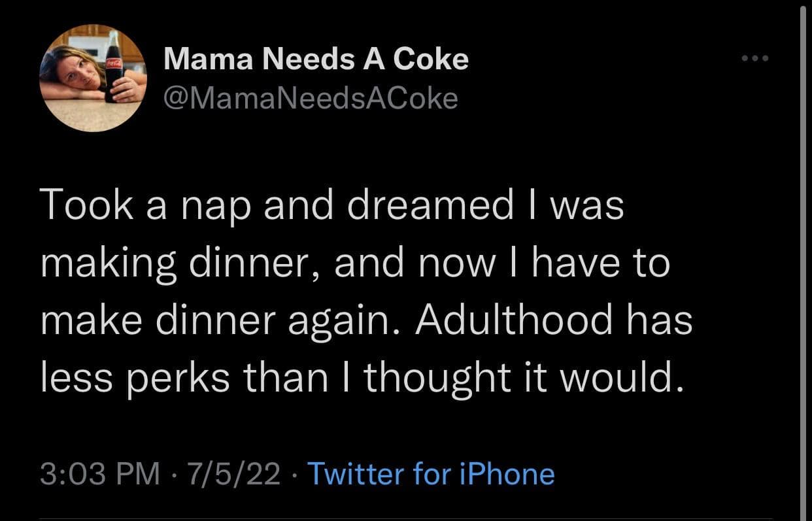The height and width of the screenshot is (521, 812).
Task: Open the three-dot more options menu
Action: click(x=756, y=59)
